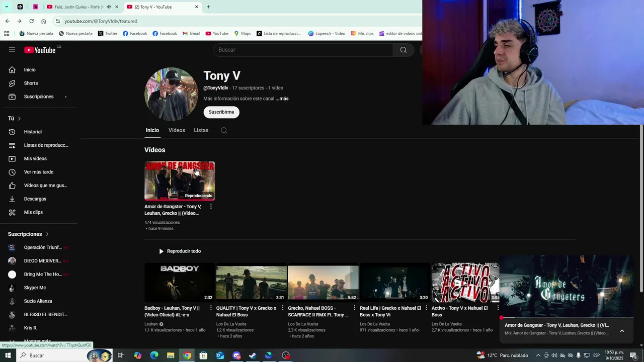Image resolution: width=644 pixels, height=362 pixels.
Task: Open Steam from the taskbar
Action: 253,355
